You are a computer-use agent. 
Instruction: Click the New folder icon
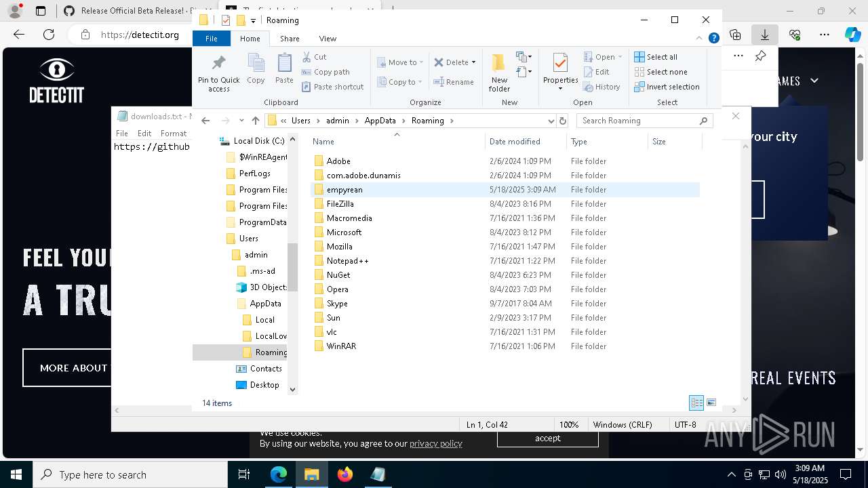499,64
